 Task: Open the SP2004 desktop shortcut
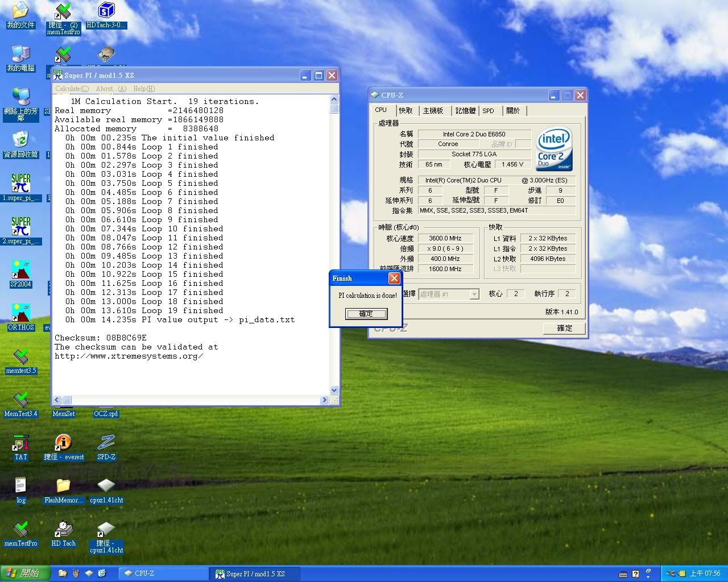[x=20, y=274]
